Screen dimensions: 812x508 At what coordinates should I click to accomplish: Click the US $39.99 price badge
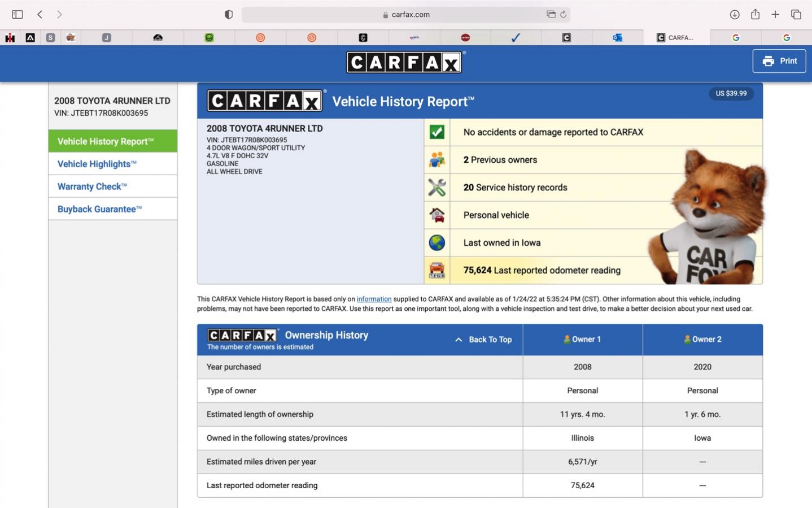click(731, 93)
